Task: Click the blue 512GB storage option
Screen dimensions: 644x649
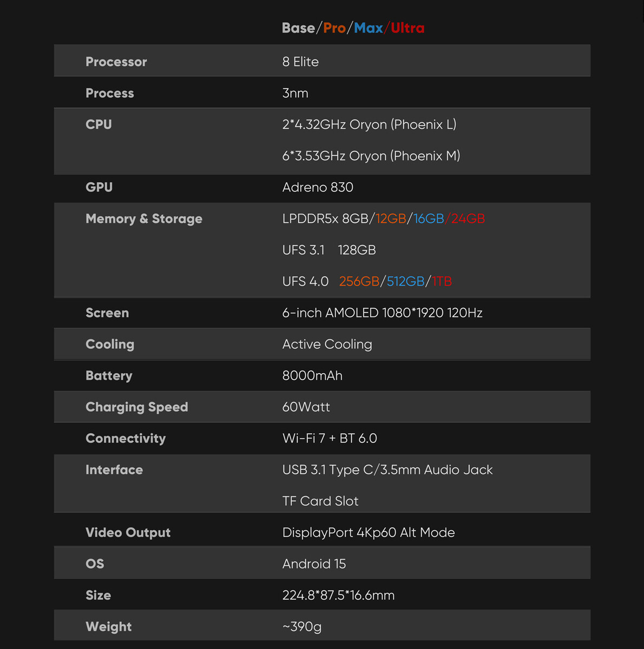Action: [x=405, y=281]
